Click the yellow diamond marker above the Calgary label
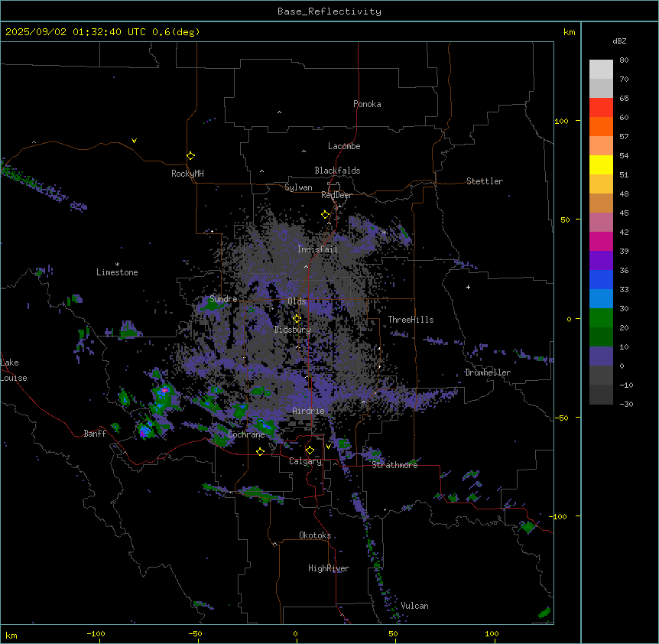 pos(310,450)
